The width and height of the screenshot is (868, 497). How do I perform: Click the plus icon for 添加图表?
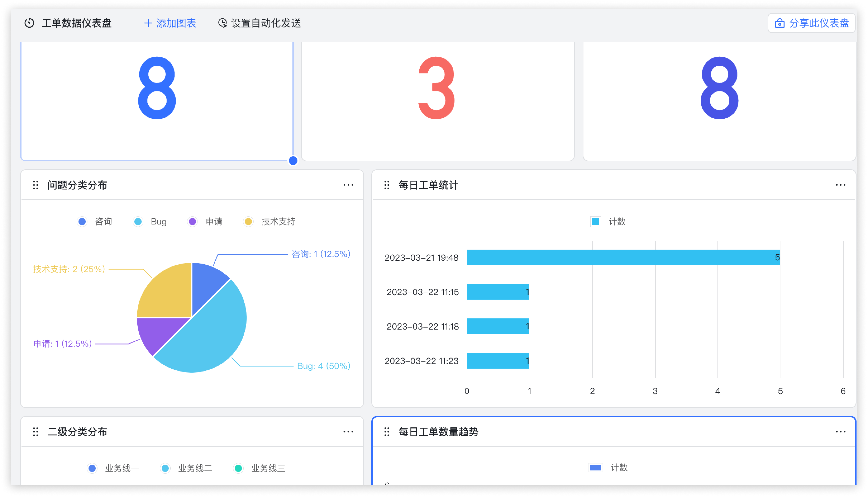point(148,23)
